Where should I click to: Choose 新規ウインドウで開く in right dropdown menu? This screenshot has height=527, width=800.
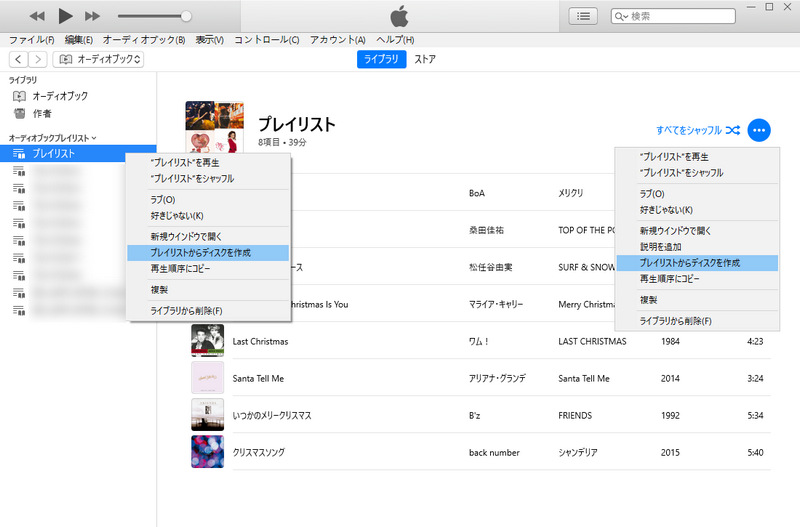[697, 231]
